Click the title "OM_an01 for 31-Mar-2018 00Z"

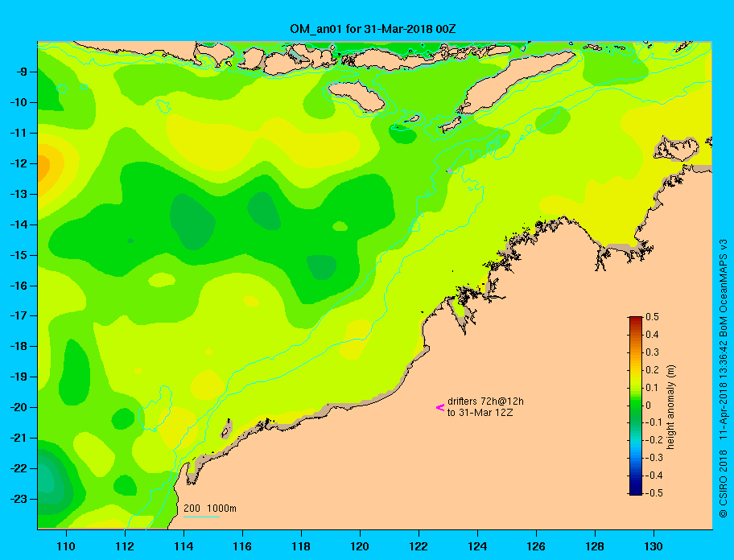tap(373, 29)
